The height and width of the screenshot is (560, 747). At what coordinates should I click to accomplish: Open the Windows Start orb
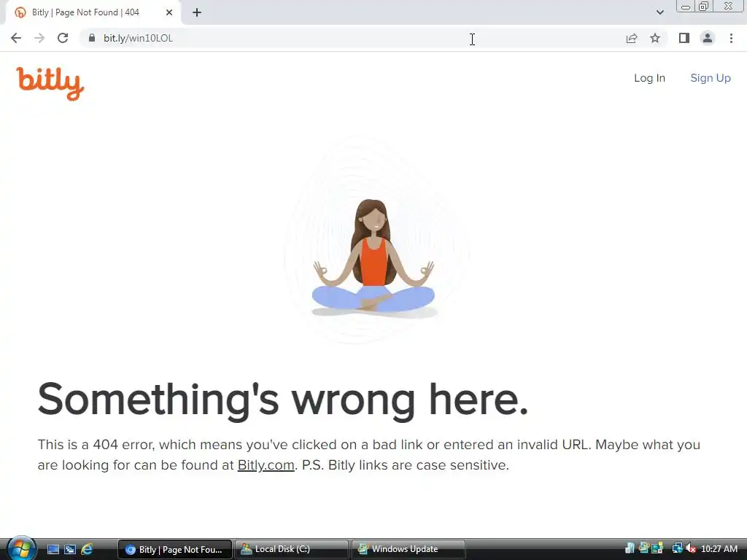click(x=21, y=548)
